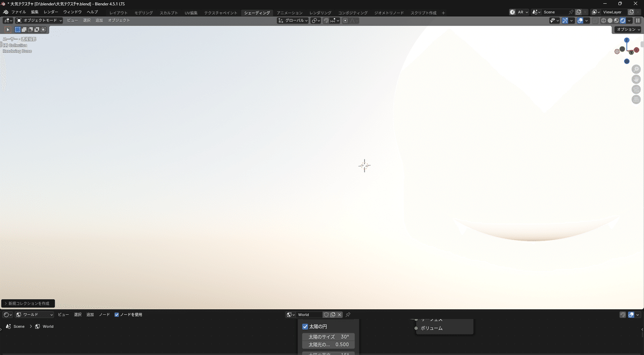This screenshot has height=355, width=644.
Task: Uncheck the ノードを使用 checkbox
Action: coord(116,315)
